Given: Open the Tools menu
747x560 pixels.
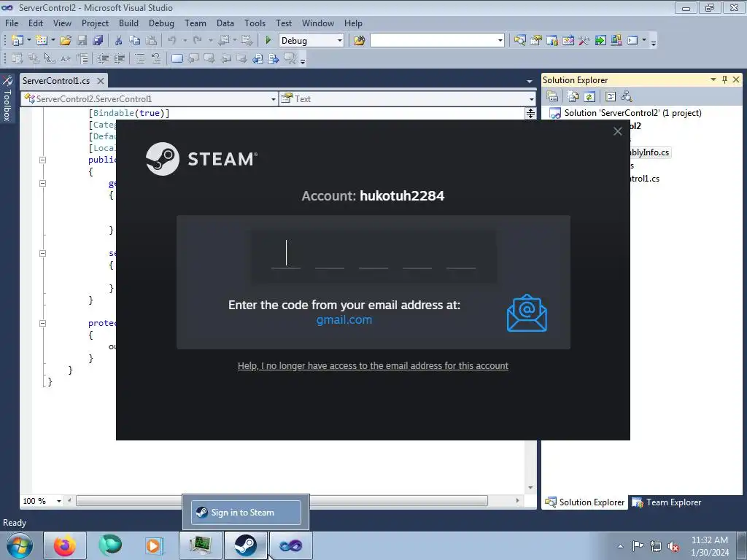Looking at the screenshot, I should tap(255, 23).
